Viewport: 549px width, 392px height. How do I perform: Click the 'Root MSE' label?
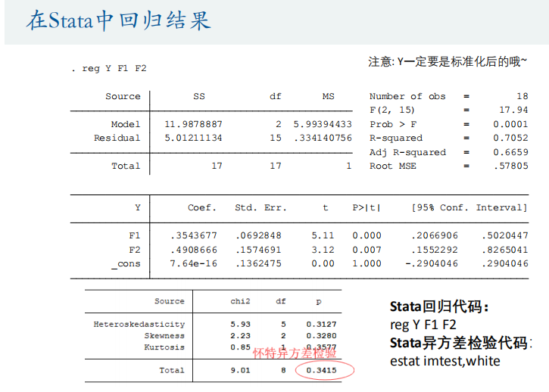tap(393, 166)
